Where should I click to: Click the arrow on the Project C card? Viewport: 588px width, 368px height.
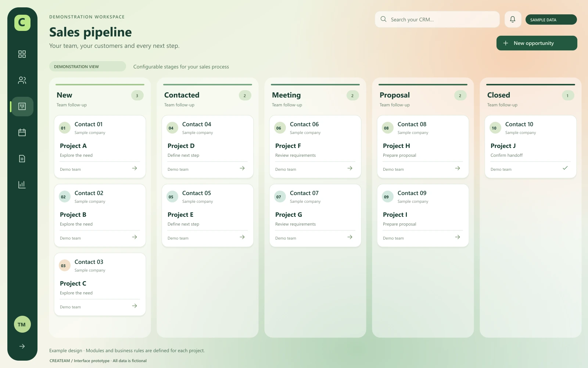(135, 306)
